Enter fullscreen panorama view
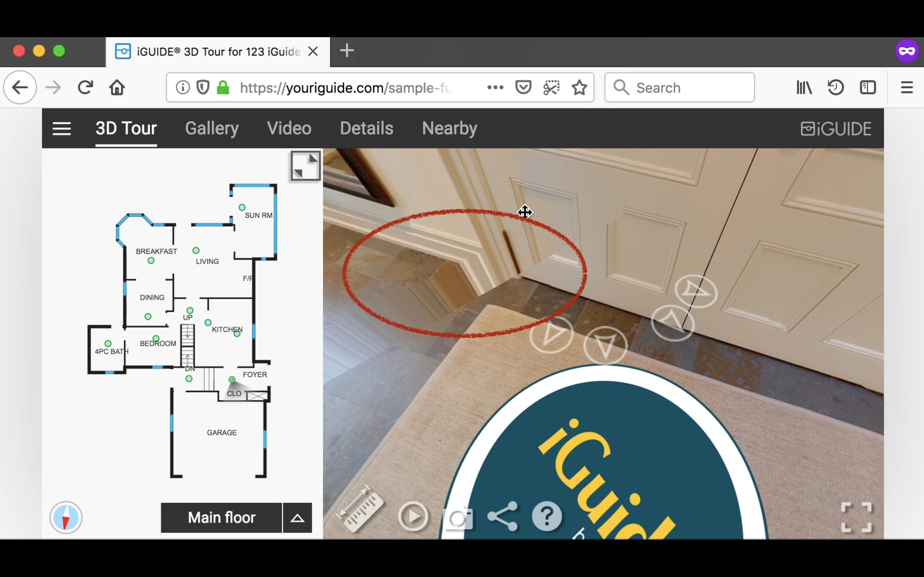 [856, 517]
